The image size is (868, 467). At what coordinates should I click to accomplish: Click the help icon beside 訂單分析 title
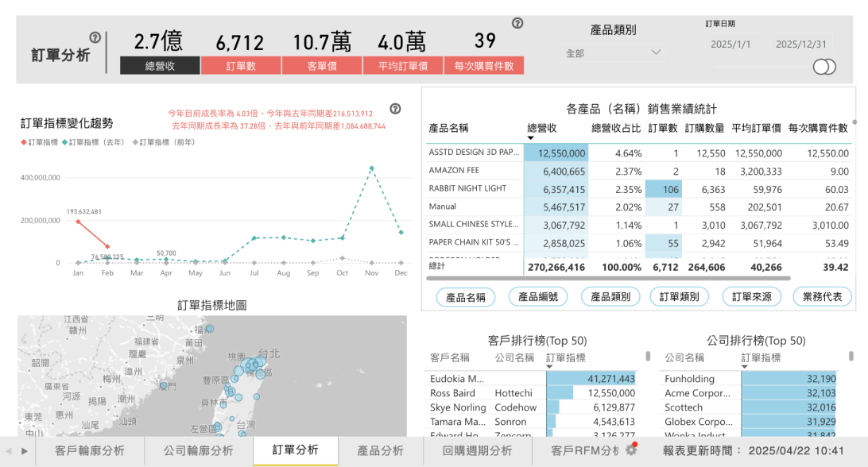click(x=95, y=37)
